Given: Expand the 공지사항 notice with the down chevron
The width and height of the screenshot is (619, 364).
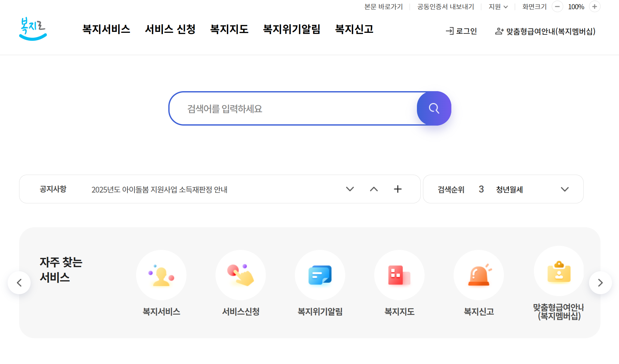Looking at the screenshot, I should point(350,189).
